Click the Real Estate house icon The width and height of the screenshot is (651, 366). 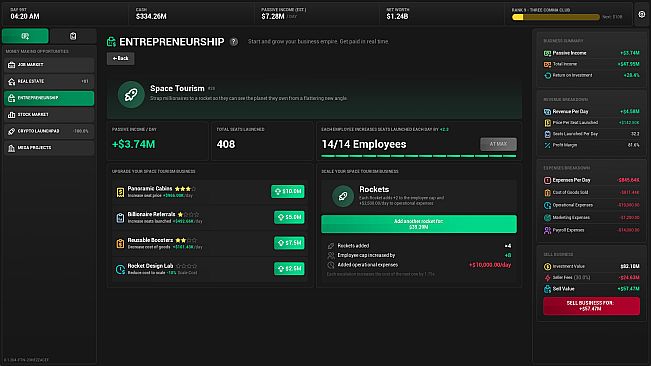point(12,81)
